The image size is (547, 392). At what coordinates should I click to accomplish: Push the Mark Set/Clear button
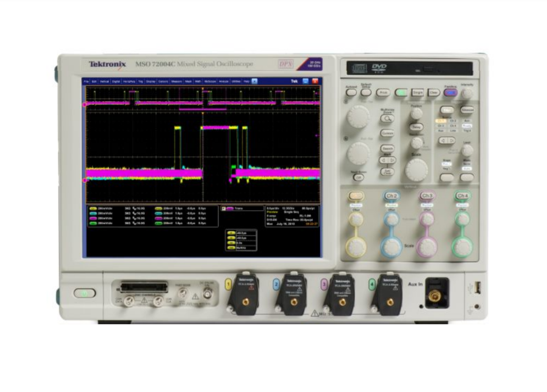click(388, 172)
